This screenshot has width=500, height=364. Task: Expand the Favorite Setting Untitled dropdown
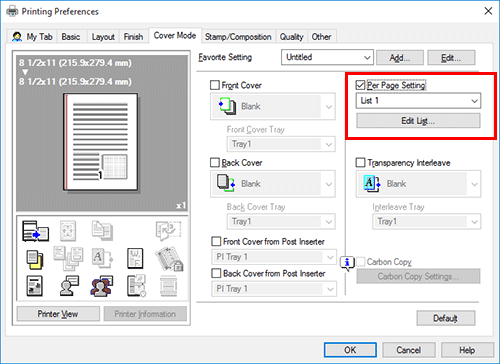pyautogui.click(x=327, y=57)
